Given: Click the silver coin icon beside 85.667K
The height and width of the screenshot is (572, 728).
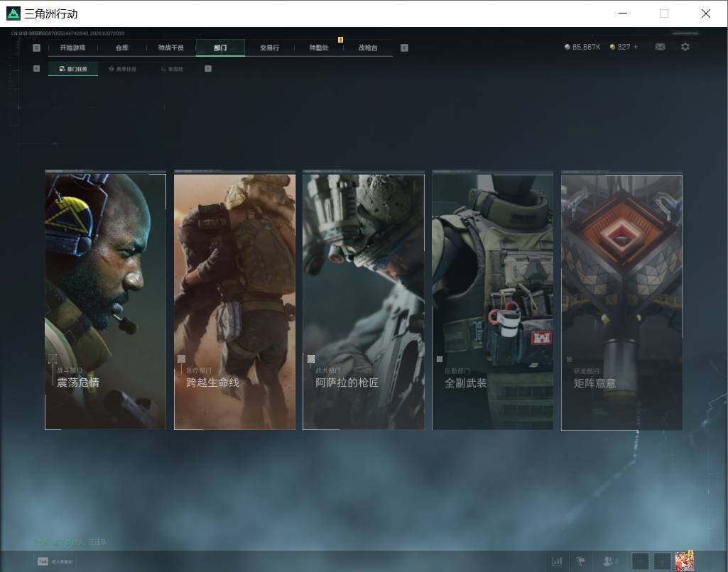Looking at the screenshot, I should (567, 47).
